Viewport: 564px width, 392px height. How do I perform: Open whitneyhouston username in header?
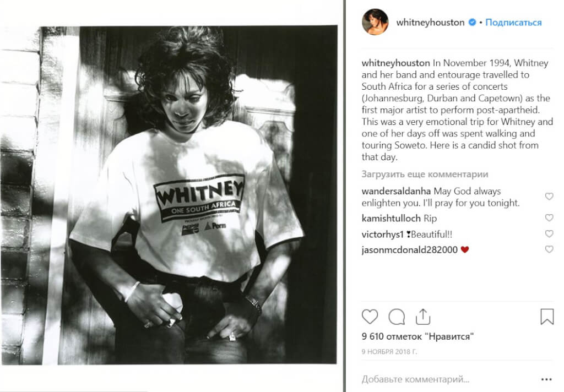[x=430, y=22]
